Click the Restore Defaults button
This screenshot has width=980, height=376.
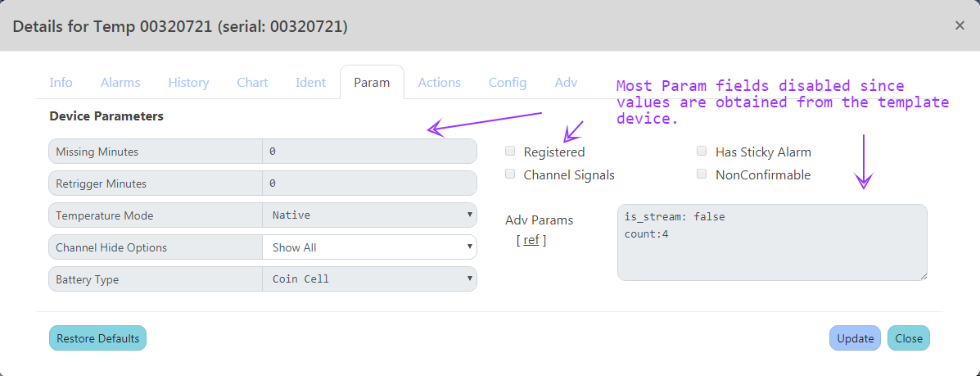pyautogui.click(x=97, y=338)
